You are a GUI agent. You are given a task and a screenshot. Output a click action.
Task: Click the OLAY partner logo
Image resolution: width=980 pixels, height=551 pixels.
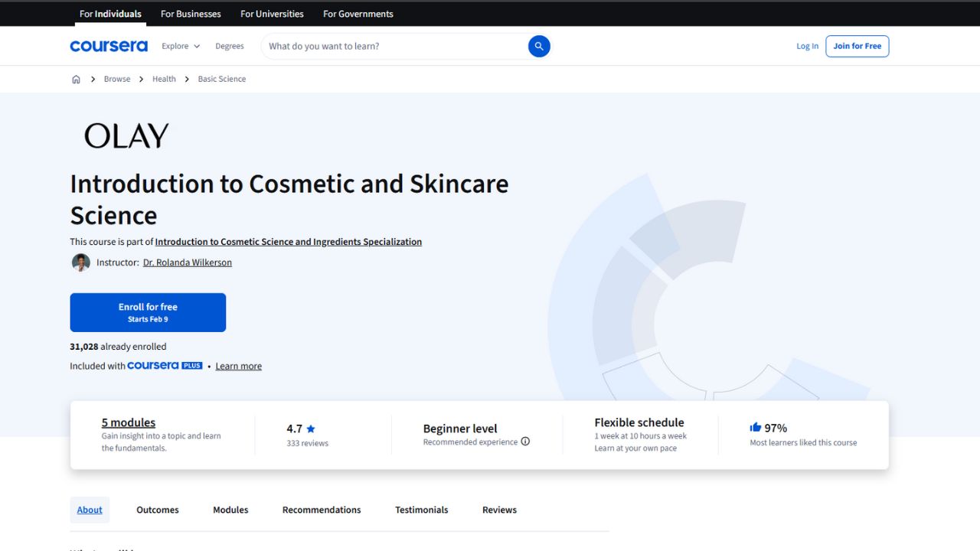[x=126, y=135]
